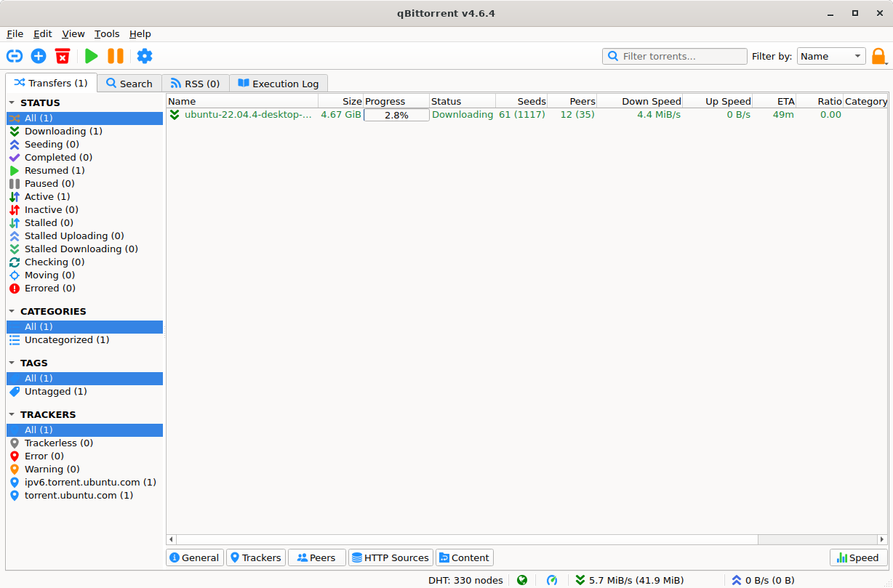Click the Peers button at the bottom
This screenshot has width=893, height=588.
pos(316,557)
